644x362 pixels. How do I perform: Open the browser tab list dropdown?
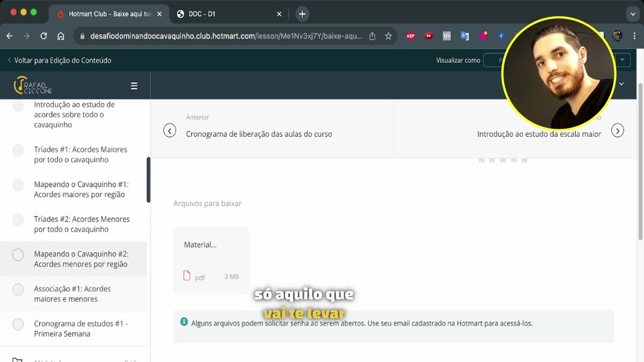tap(633, 14)
